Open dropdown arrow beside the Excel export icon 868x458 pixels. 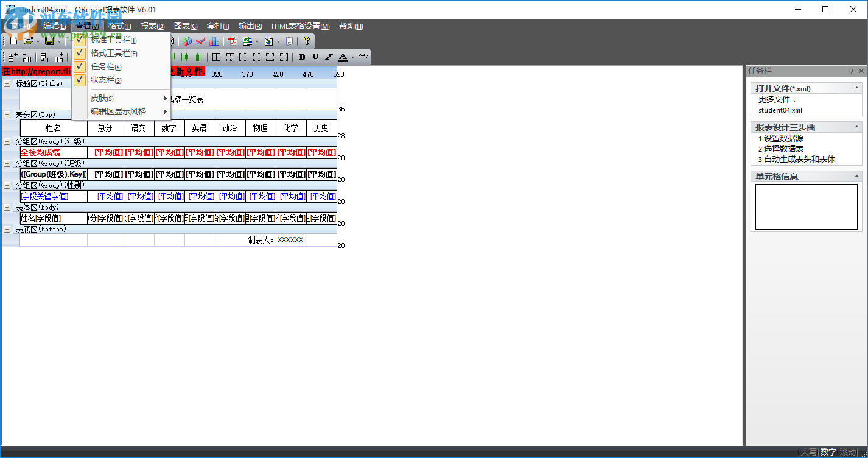(257, 41)
